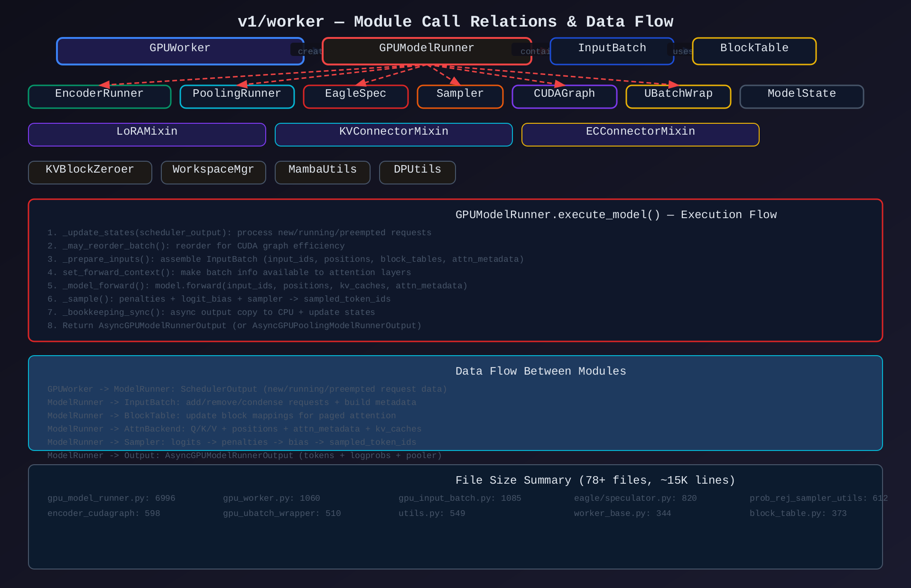911x588 pixels.
Task: Click the File Size Summary heading
Action: (x=595, y=480)
